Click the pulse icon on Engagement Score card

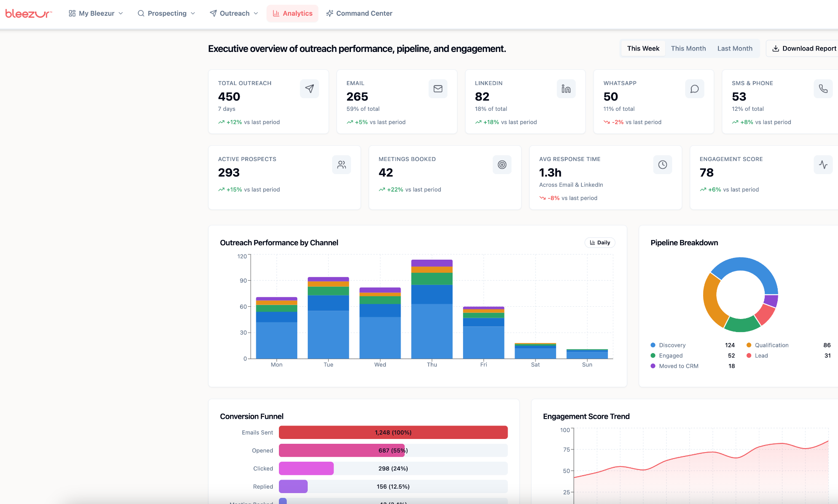[x=823, y=165]
